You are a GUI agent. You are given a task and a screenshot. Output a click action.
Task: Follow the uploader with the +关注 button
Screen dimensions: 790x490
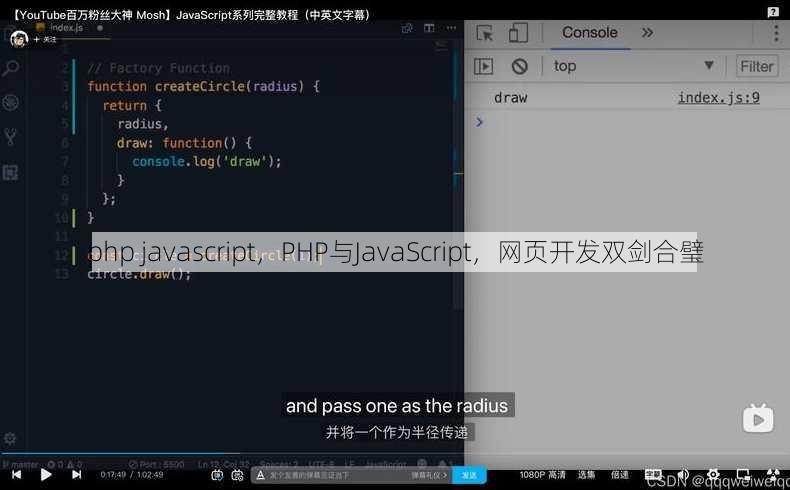[45, 39]
